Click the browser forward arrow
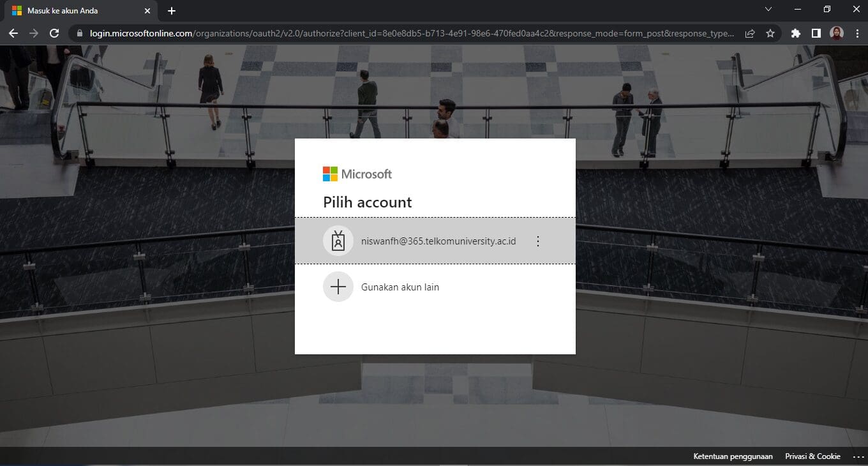 [34, 33]
